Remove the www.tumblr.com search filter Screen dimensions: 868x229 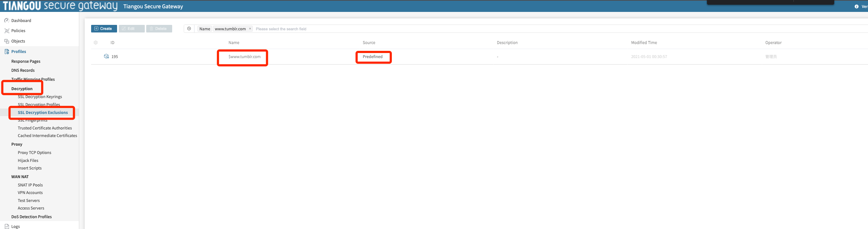click(250, 29)
